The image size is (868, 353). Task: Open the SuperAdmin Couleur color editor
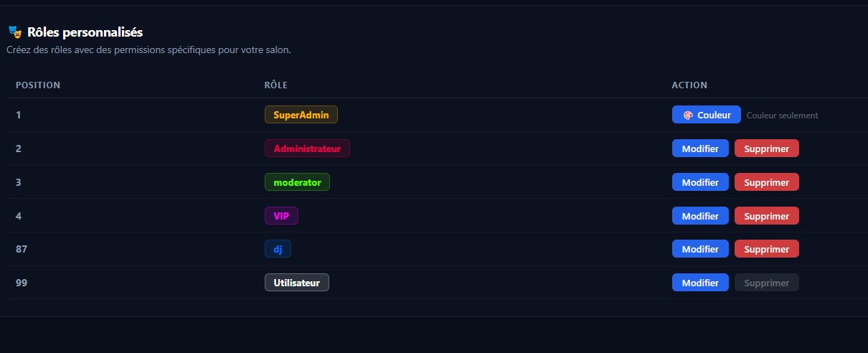tap(707, 115)
